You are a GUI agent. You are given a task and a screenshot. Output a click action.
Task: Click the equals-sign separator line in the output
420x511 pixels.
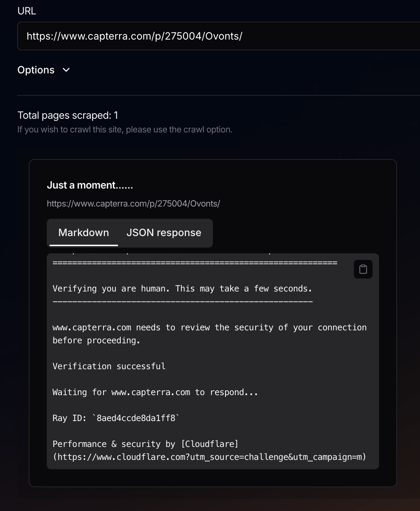[x=195, y=263]
